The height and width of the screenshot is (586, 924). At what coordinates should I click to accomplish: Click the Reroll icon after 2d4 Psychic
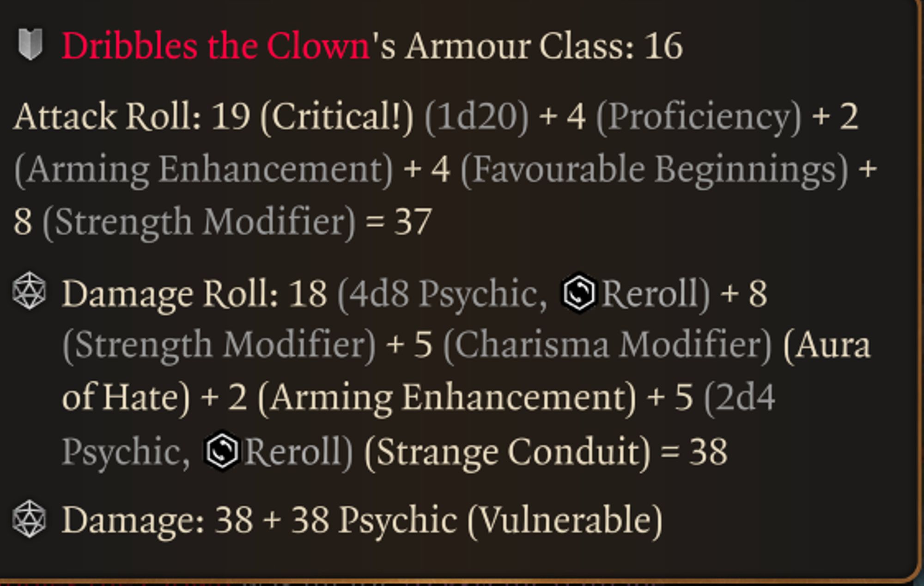point(222,451)
